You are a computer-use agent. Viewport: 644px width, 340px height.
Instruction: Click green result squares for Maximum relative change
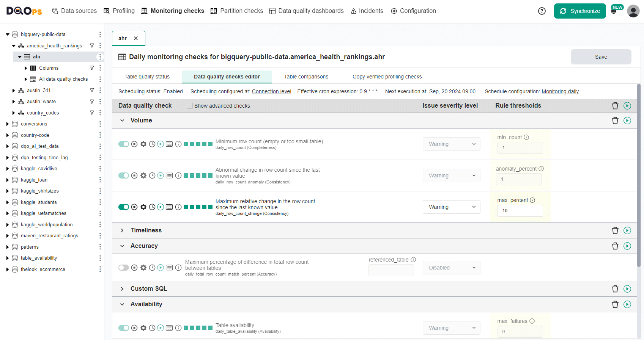[198, 207]
